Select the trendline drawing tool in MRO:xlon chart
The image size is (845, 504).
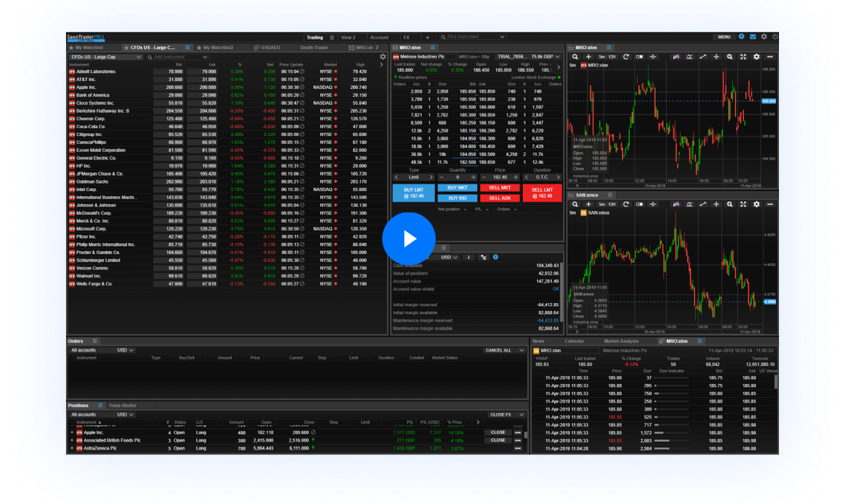[x=703, y=57]
